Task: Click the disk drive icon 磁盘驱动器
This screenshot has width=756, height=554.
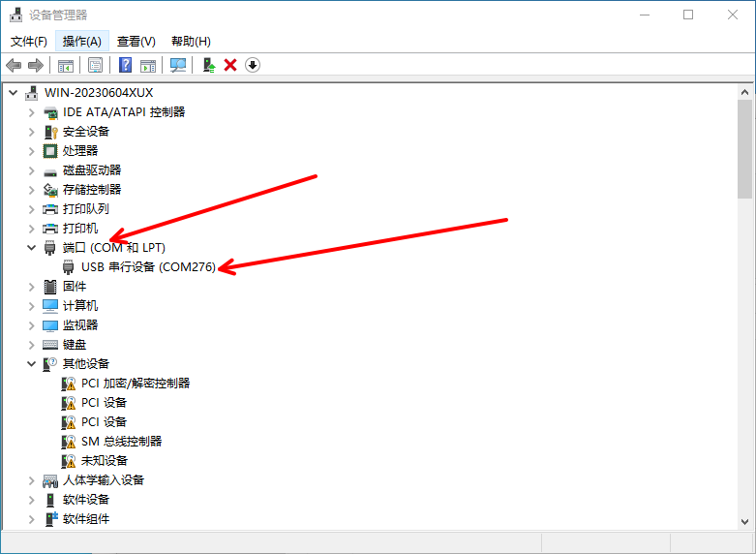Action: 50,171
